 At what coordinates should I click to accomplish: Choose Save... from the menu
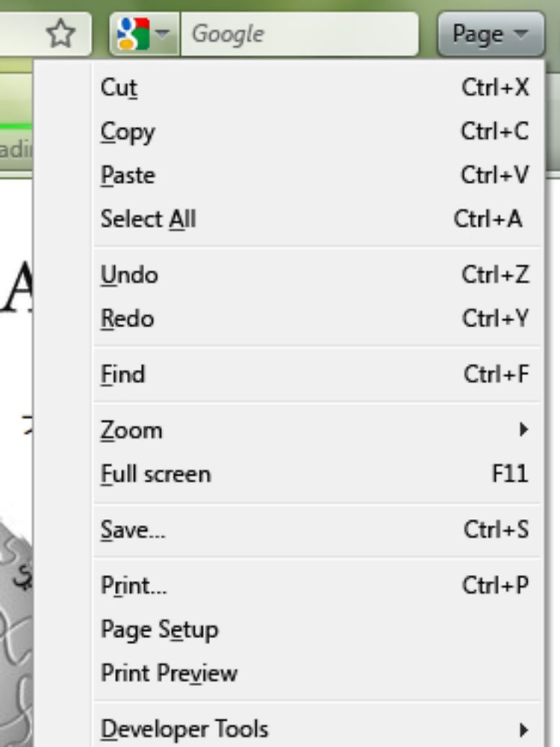133,530
